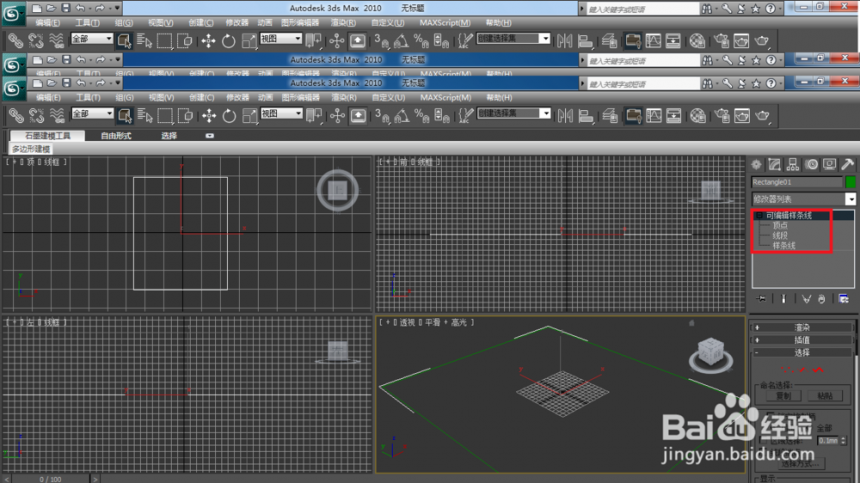
Task: Open MAXScript(M) menu in lowest window
Action: 445,98
